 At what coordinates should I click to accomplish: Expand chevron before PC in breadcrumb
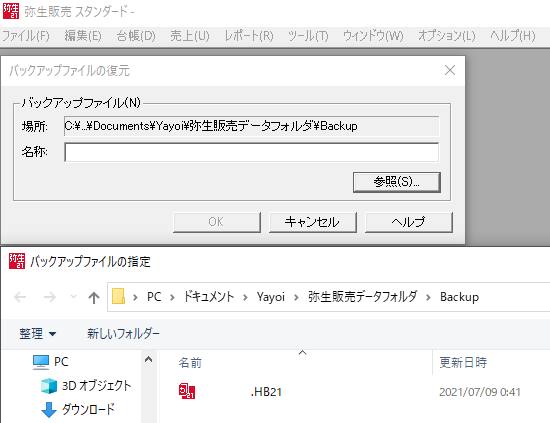pos(135,297)
